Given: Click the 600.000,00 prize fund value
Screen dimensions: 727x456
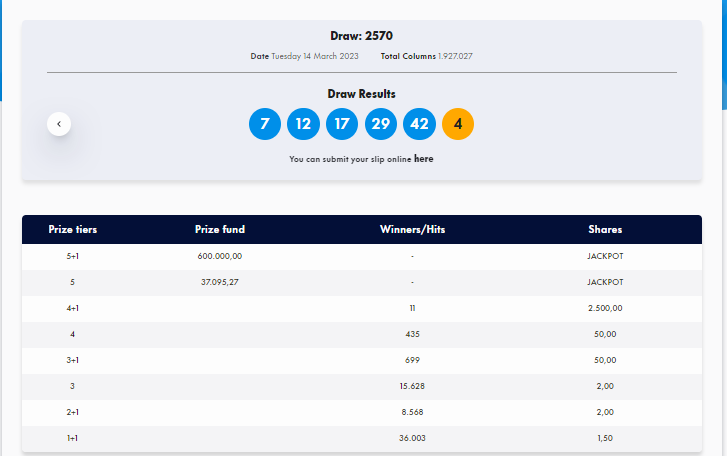Looking at the screenshot, I should point(220,256).
